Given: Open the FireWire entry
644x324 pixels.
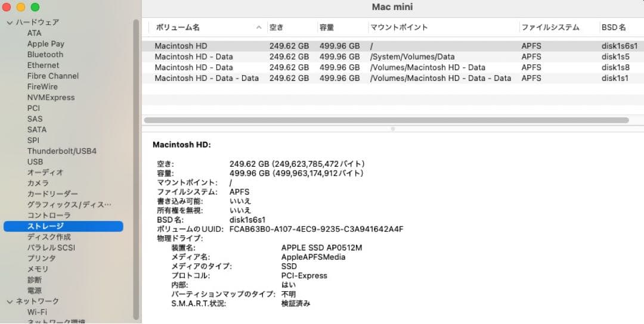Looking at the screenshot, I should [x=42, y=86].
